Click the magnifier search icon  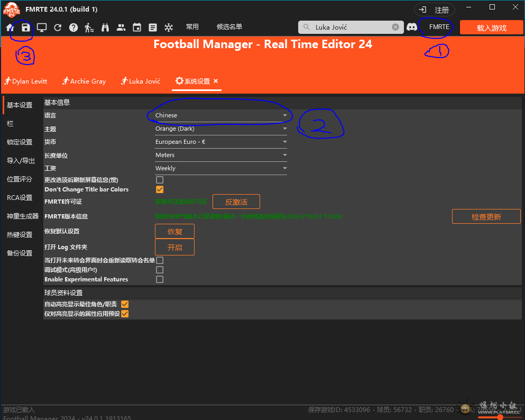click(306, 27)
